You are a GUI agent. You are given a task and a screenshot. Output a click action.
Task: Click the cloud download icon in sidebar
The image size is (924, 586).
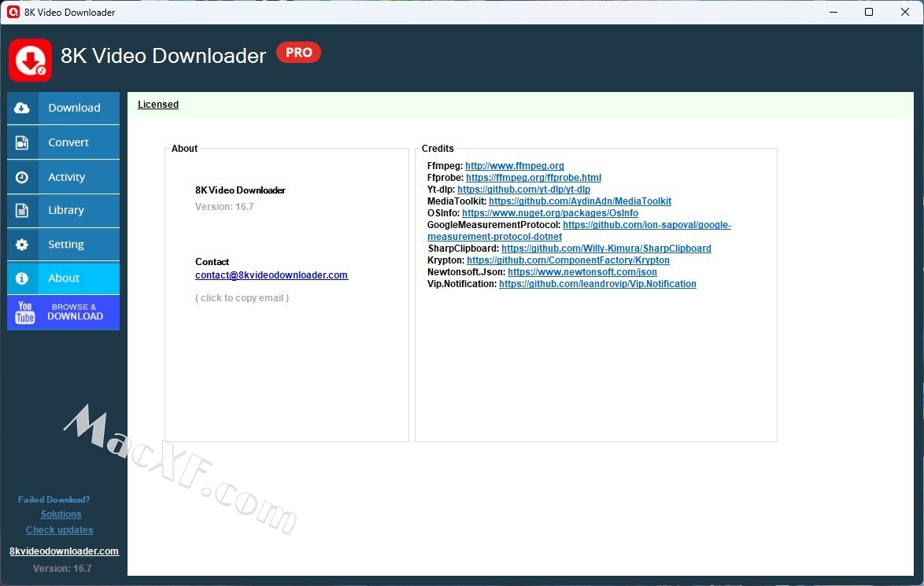(x=22, y=108)
